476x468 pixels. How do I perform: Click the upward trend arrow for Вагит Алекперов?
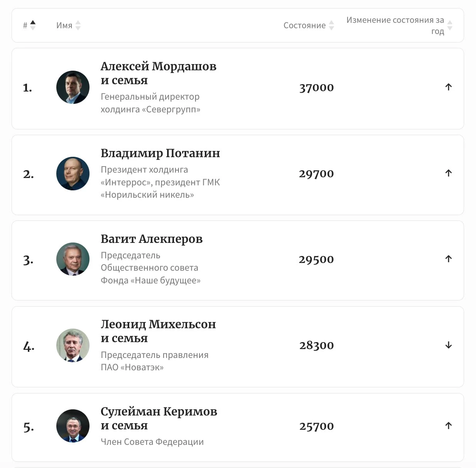click(448, 259)
